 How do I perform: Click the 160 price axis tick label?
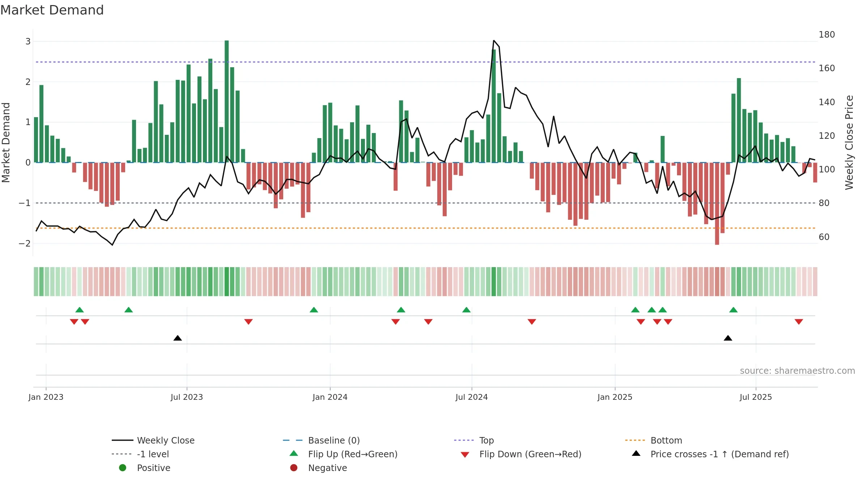pyautogui.click(x=827, y=68)
